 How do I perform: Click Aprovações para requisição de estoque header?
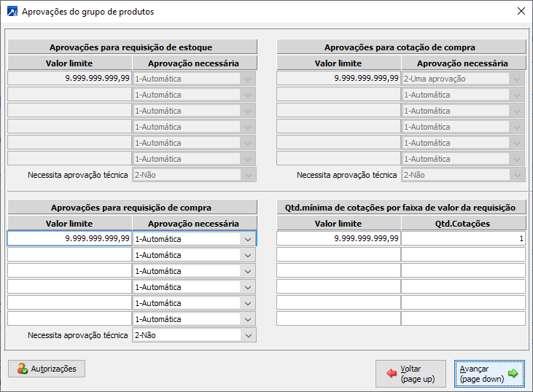pos(132,47)
